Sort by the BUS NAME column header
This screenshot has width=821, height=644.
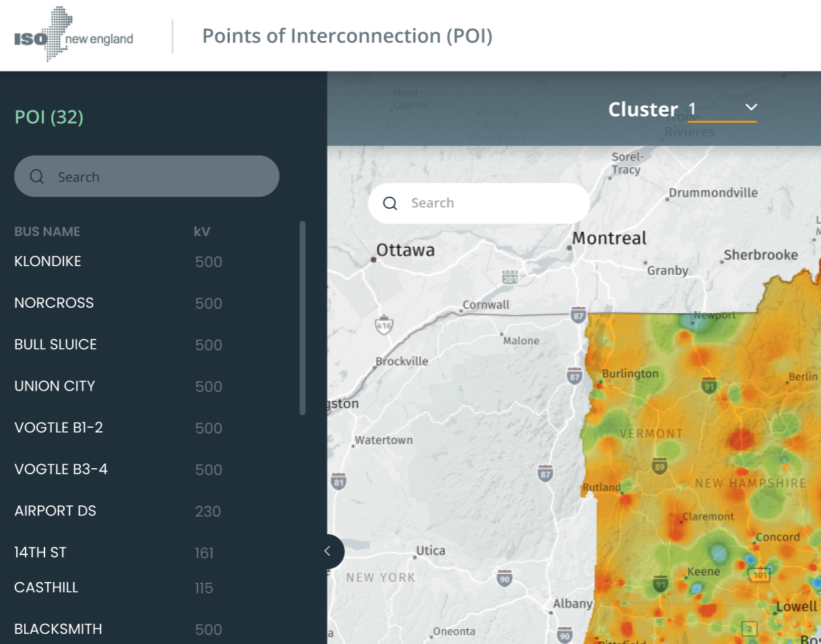tap(47, 232)
